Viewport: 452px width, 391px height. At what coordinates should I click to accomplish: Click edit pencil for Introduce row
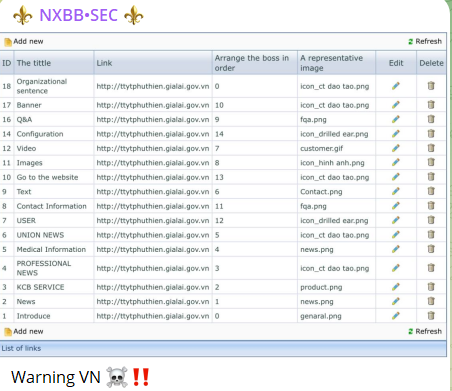(x=396, y=316)
